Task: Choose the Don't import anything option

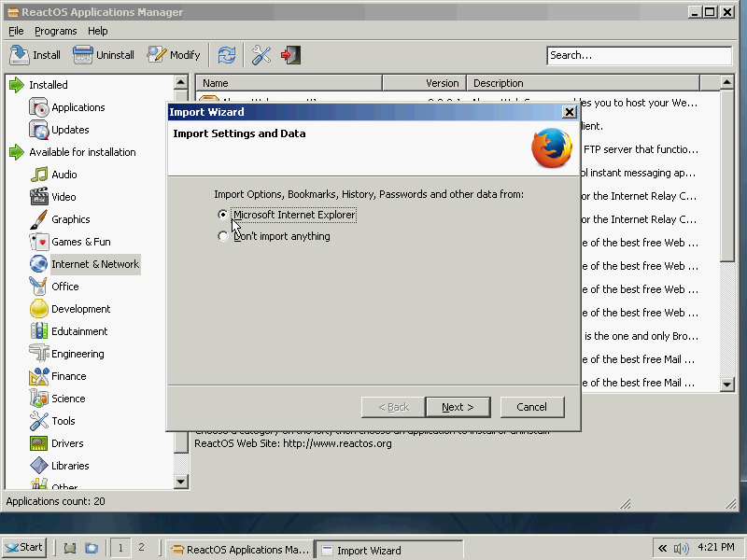Action: click(222, 236)
